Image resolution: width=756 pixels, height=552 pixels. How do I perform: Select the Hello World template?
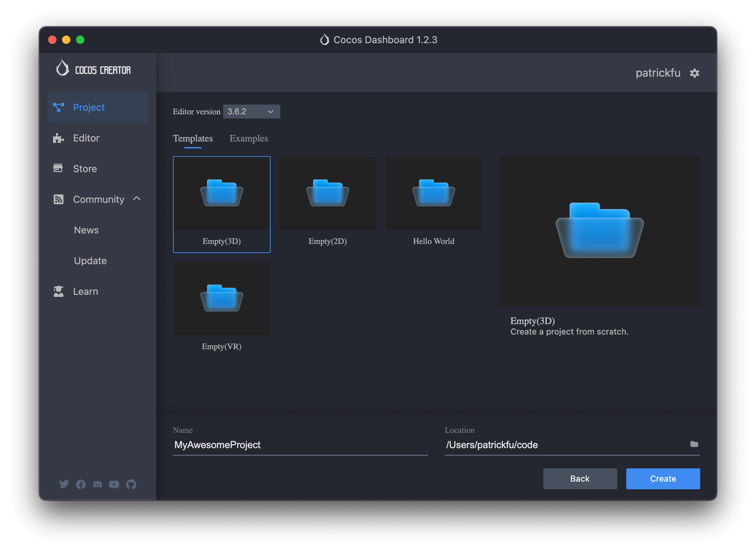433,193
